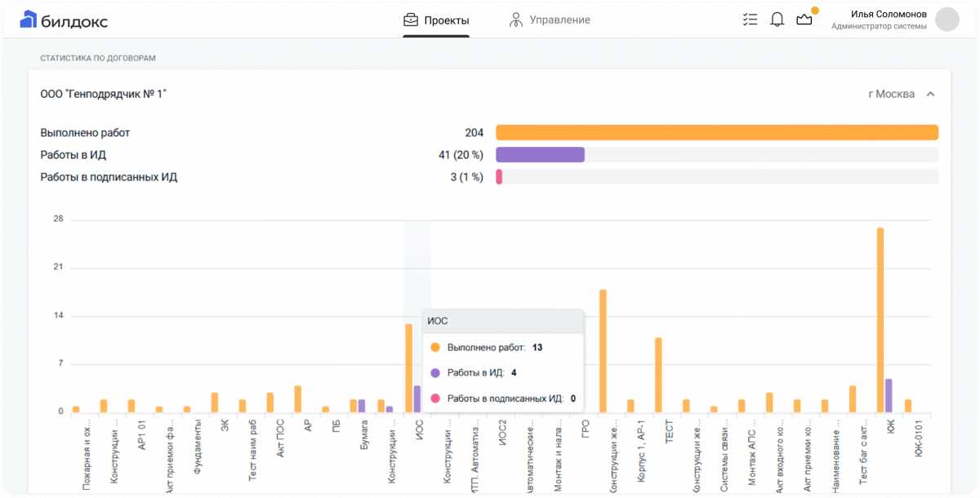Click the Билдокс logo
The height and width of the screenshot is (498, 980).
click(x=64, y=20)
